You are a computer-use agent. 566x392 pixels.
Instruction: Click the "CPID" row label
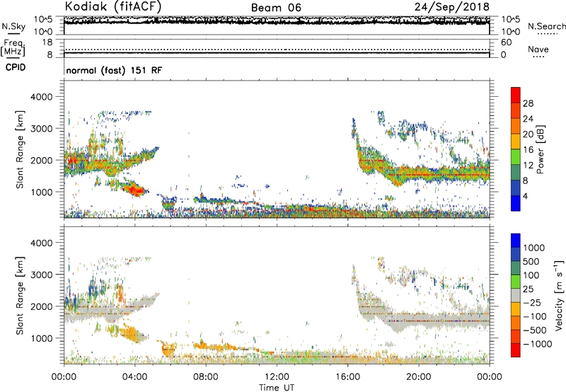point(16,67)
